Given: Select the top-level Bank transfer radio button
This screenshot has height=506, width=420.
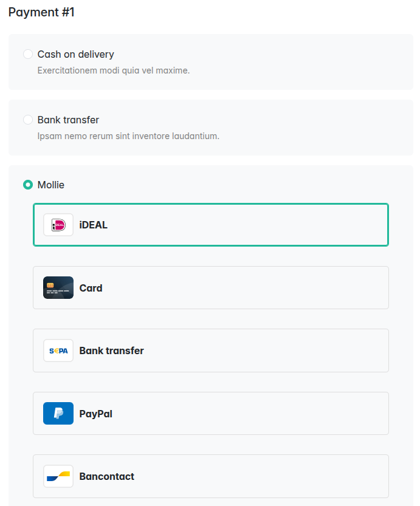Looking at the screenshot, I should pyautogui.click(x=28, y=120).
